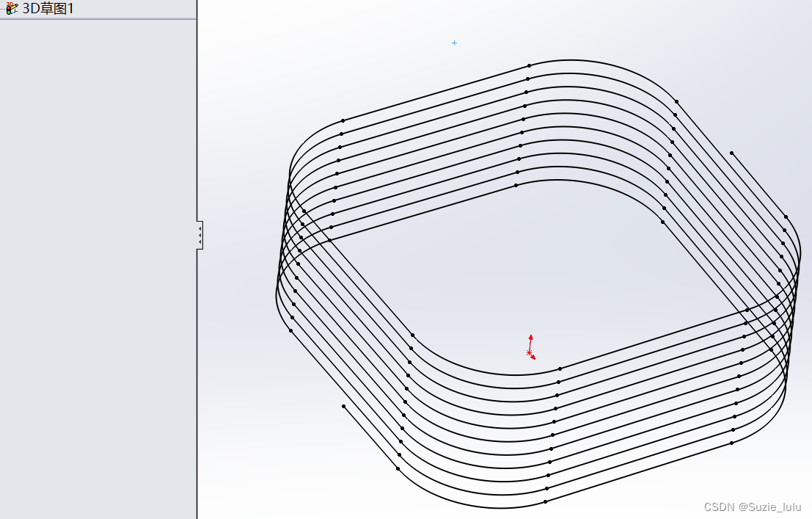Click the blue crosshair marker above the coil

pyautogui.click(x=454, y=43)
